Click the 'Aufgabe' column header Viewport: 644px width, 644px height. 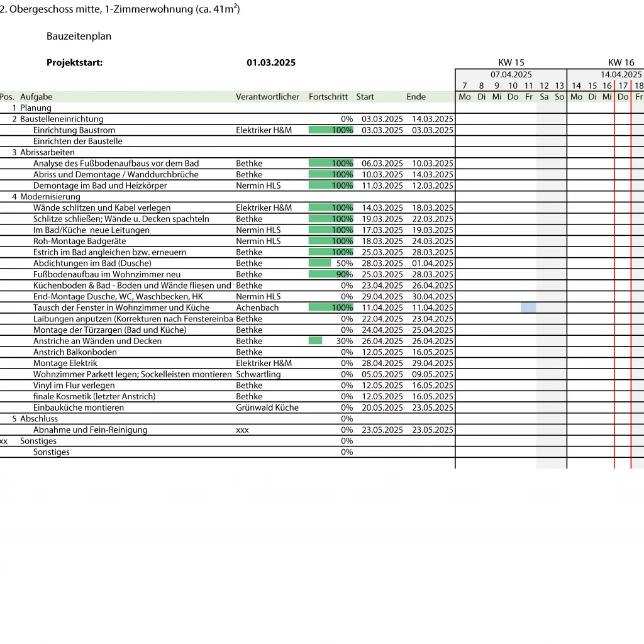(36, 97)
